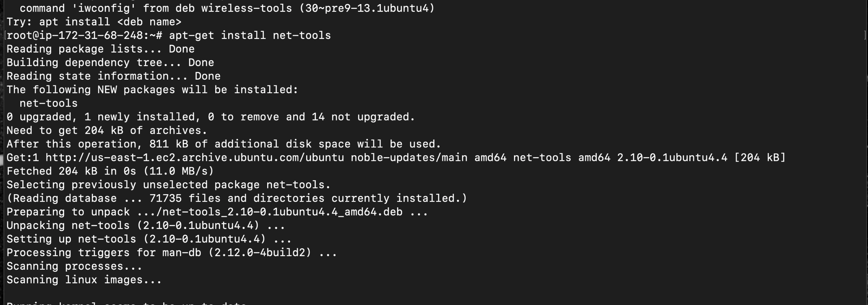Click the 'Unpacking net-tools' line
This screenshot has height=305, width=868.
coord(146,226)
